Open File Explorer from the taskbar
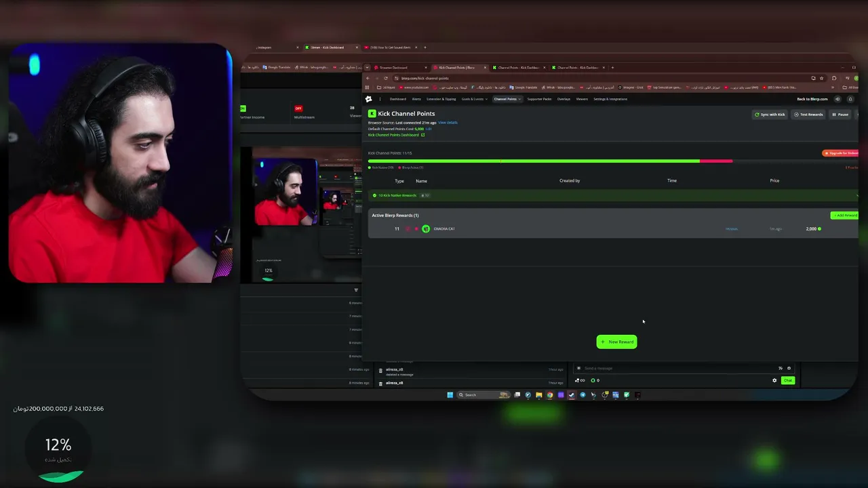The height and width of the screenshot is (488, 868). (x=539, y=395)
